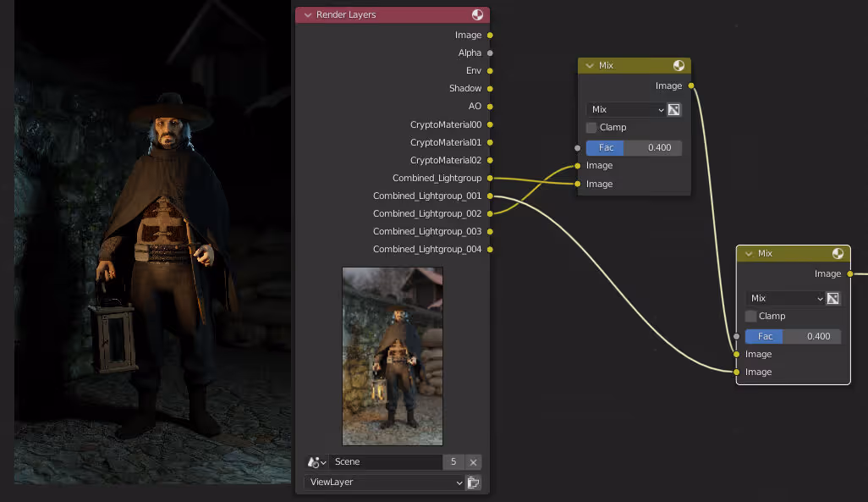
Task: Click the Combined_Lightgroup output socket
Action: coord(490,178)
